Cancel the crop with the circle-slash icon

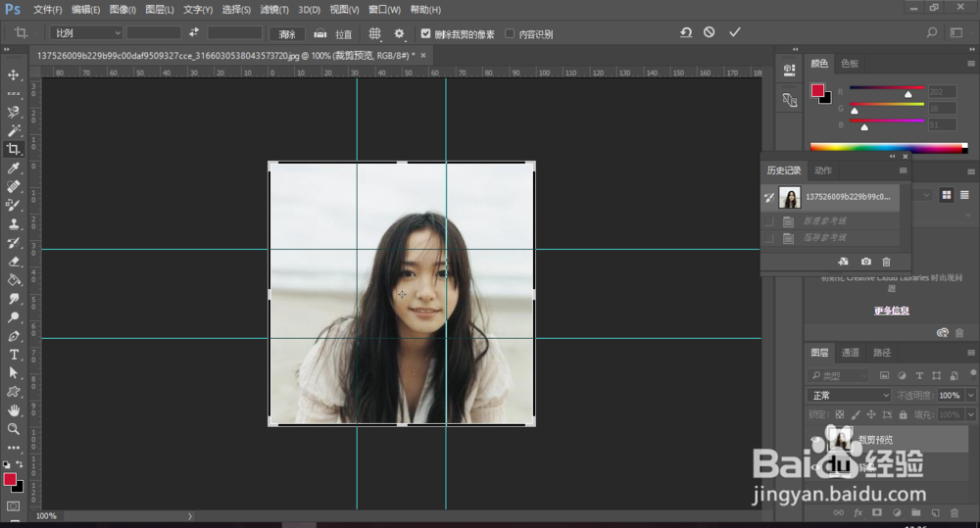coord(710,32)
